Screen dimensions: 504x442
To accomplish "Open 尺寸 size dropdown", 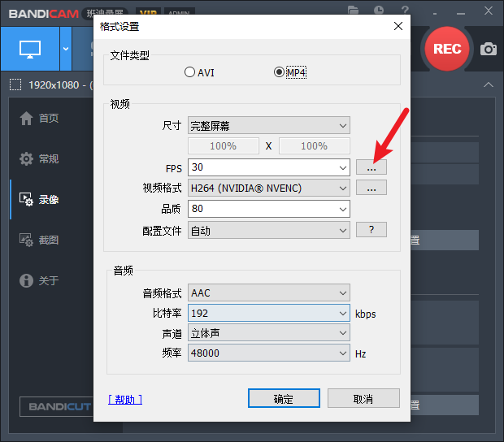I will (269, 125).
